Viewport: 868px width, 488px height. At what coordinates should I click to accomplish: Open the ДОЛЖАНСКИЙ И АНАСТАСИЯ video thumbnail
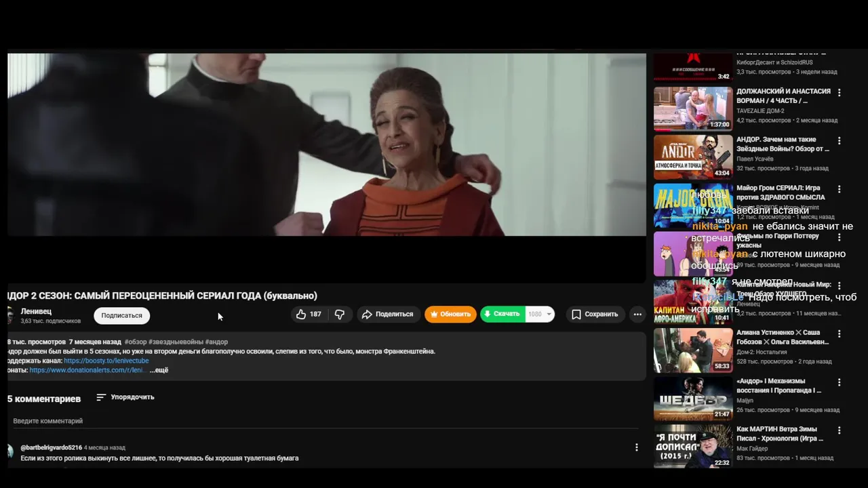click(693, 108)
